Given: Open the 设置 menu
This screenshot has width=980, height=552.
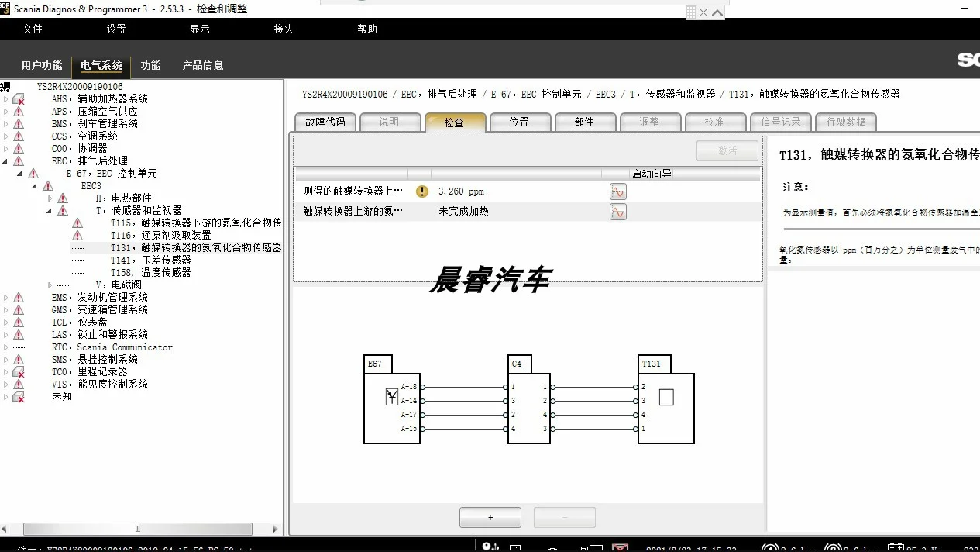Looking at the screenshot, I should click(x=116, y=29).
